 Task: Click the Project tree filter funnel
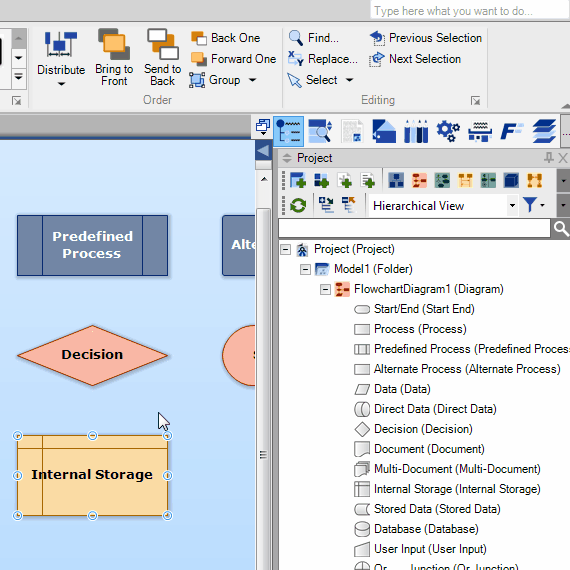tap(530, 205)
